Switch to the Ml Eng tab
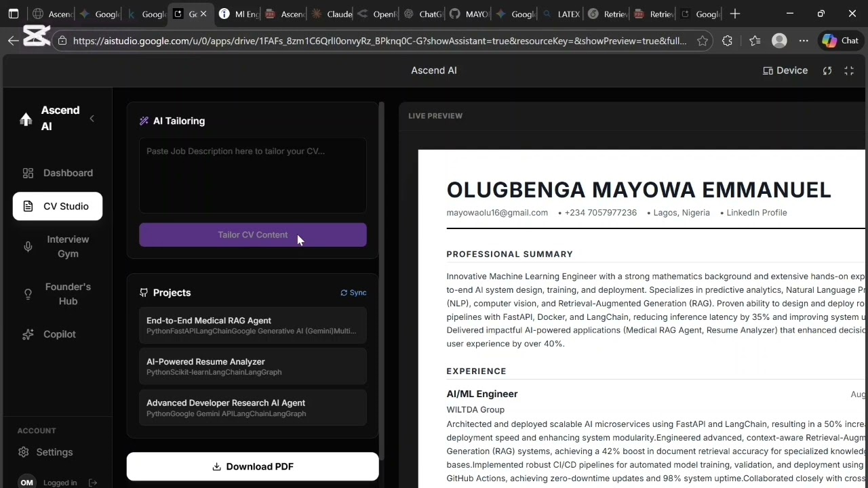Screen dimensions: 868x488 pos(238,14)
